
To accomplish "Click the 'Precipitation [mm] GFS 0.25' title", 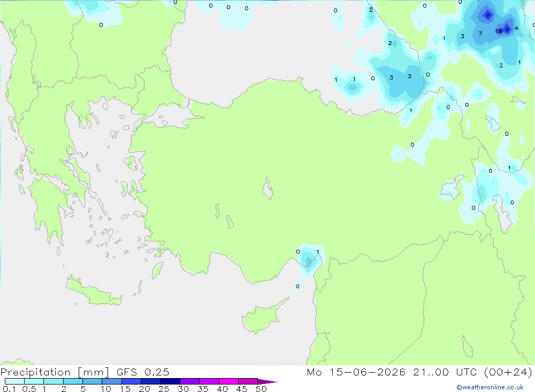I will tap(85, 372).
